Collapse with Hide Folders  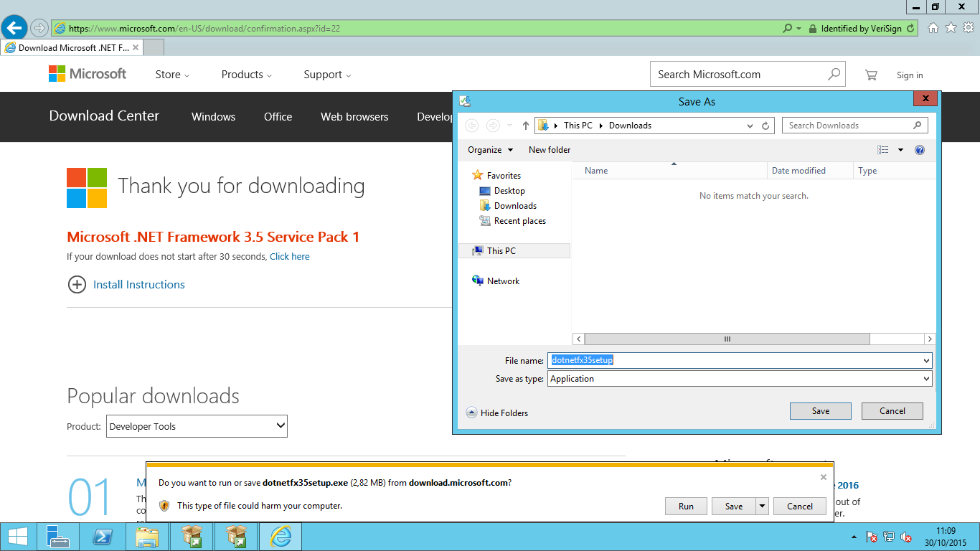497,413
